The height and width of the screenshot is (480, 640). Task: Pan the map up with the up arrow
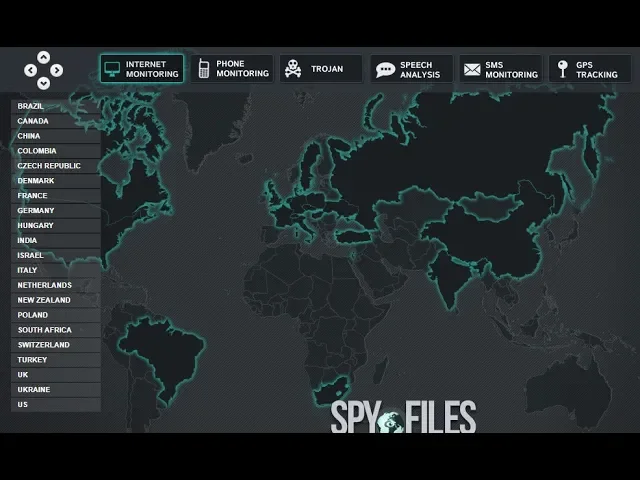click(44, 57)
